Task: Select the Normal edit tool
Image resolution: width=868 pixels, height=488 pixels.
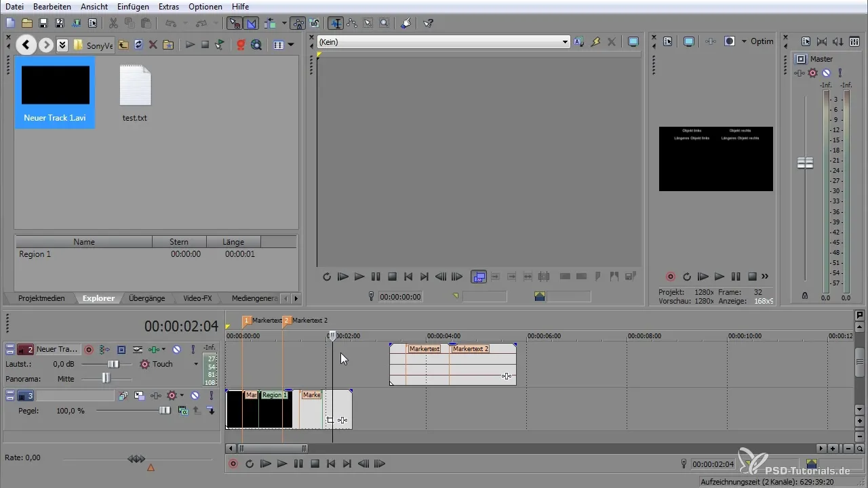Action: coord(336,23)
